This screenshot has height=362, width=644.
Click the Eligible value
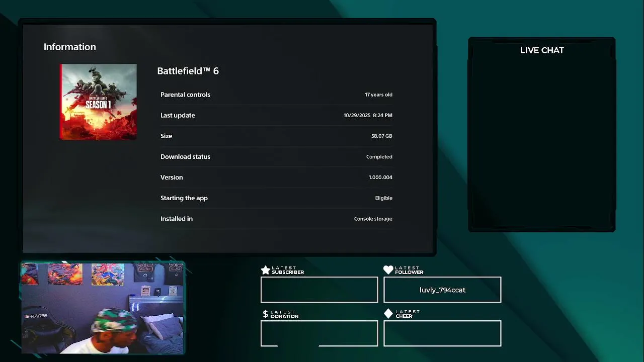click(x=383, y=198)
